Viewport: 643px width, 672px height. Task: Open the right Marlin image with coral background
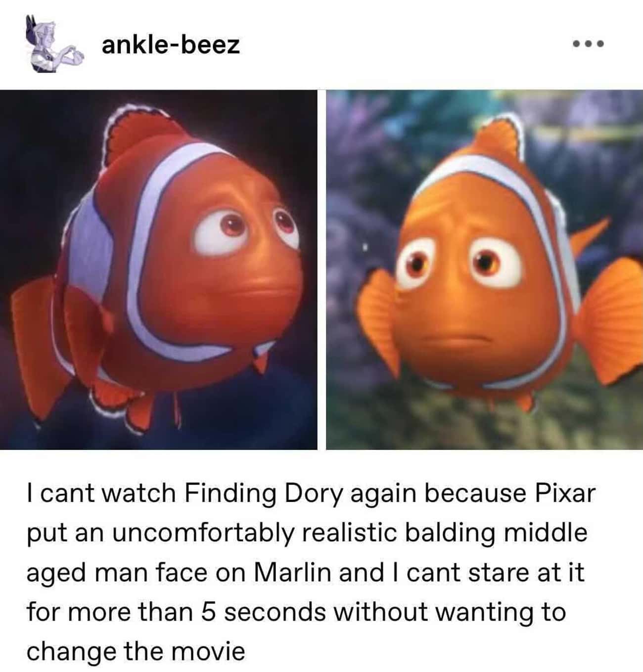[x=484, y=269]
